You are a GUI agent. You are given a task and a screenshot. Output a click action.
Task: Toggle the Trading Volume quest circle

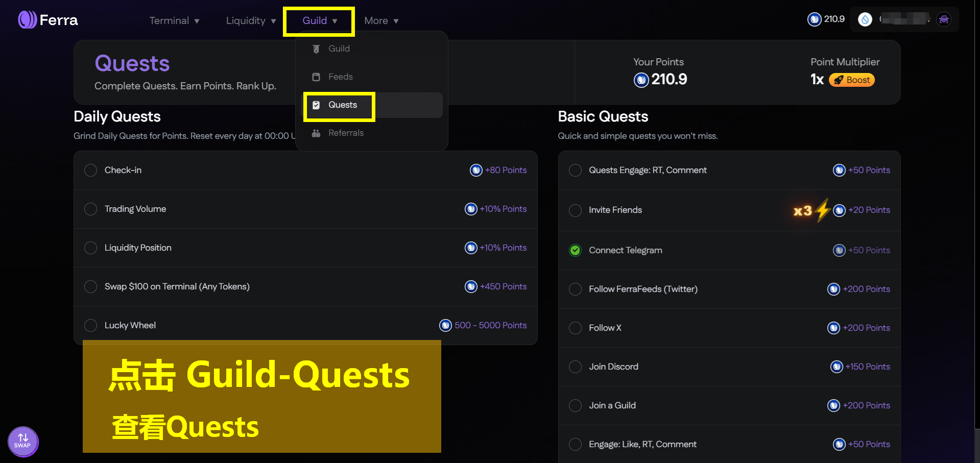click(x=90, y=209)
